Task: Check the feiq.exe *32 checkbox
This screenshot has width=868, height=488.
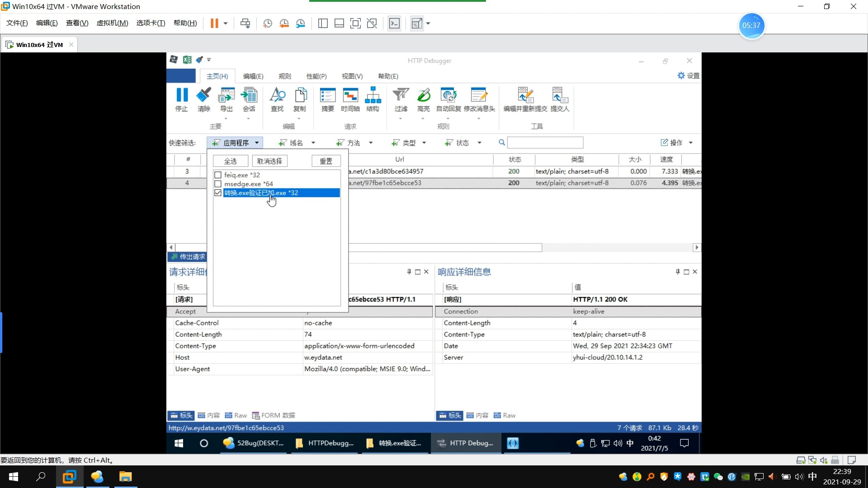Action: click(218, 175)
